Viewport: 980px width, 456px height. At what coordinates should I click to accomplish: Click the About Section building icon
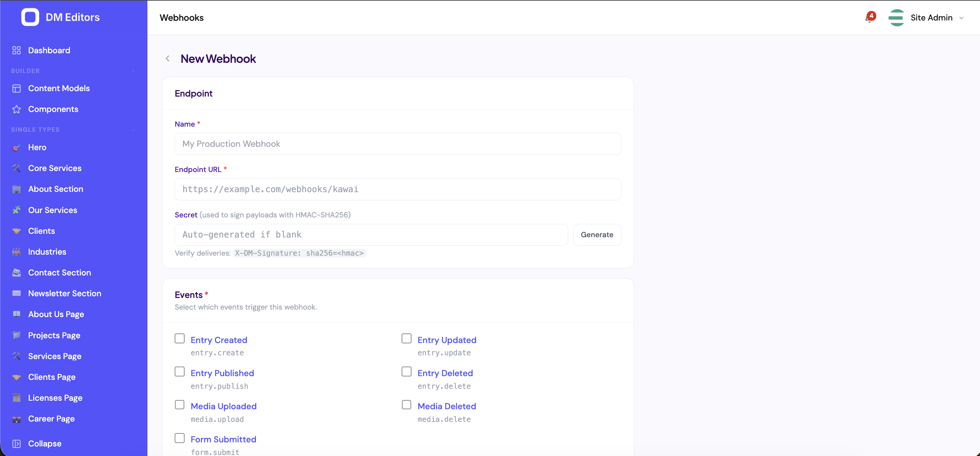point(16,189)
